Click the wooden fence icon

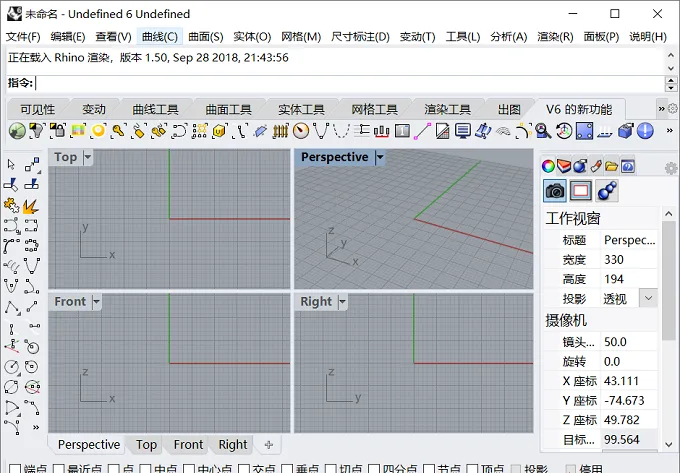281,130
